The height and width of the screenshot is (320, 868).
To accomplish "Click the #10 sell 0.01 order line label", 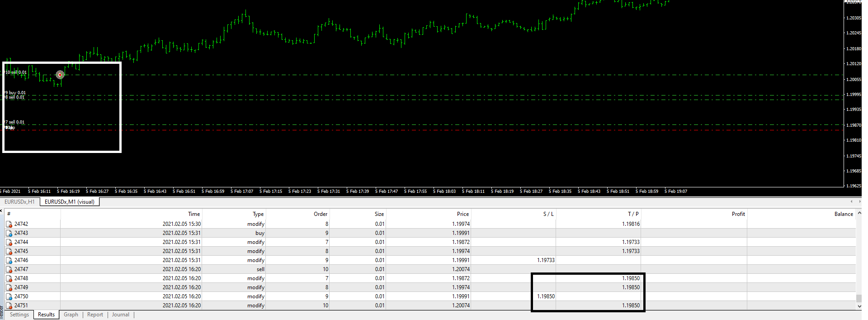I will click(x=16, y=72).
